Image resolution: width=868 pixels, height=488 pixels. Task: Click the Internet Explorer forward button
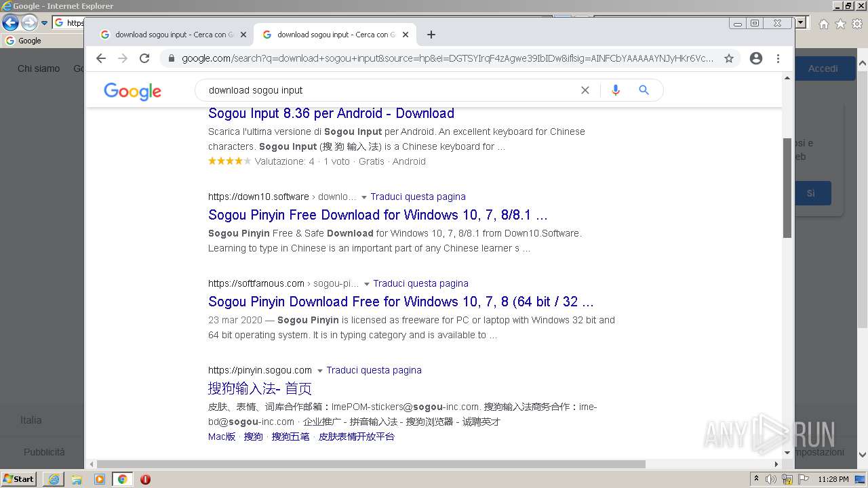[29, 22]
